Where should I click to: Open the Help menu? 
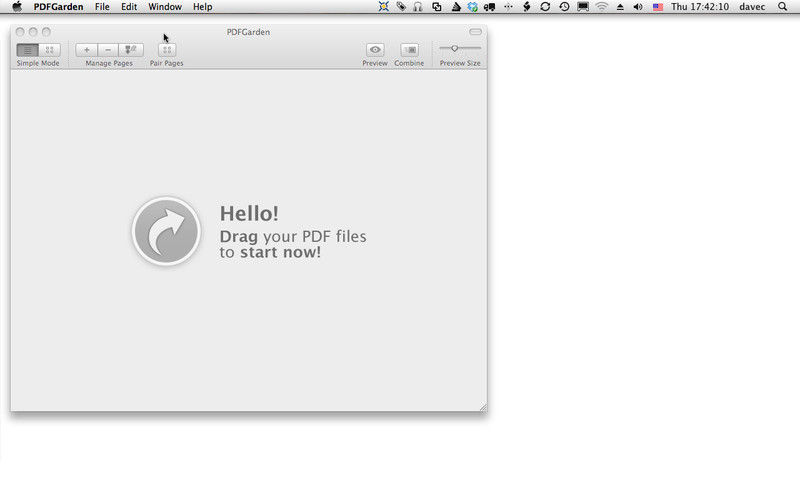click(x=203, y=7)
